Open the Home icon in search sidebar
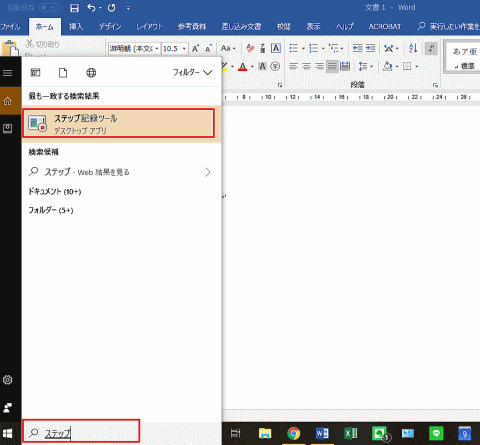 tap(8, 101)
